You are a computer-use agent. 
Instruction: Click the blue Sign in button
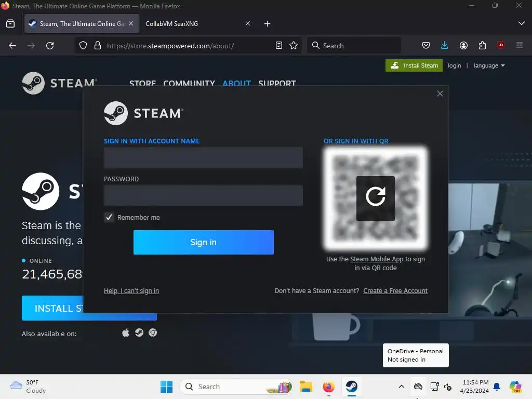click(204, 242)
